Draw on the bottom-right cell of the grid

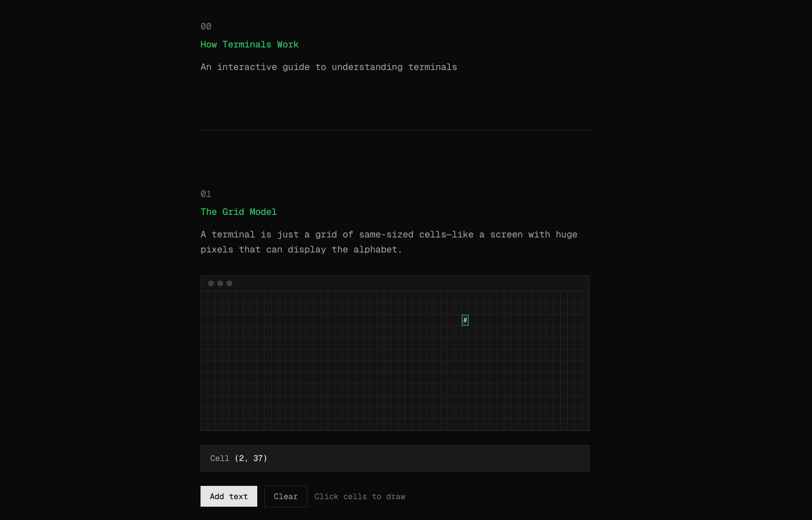(x=585, y=425)
